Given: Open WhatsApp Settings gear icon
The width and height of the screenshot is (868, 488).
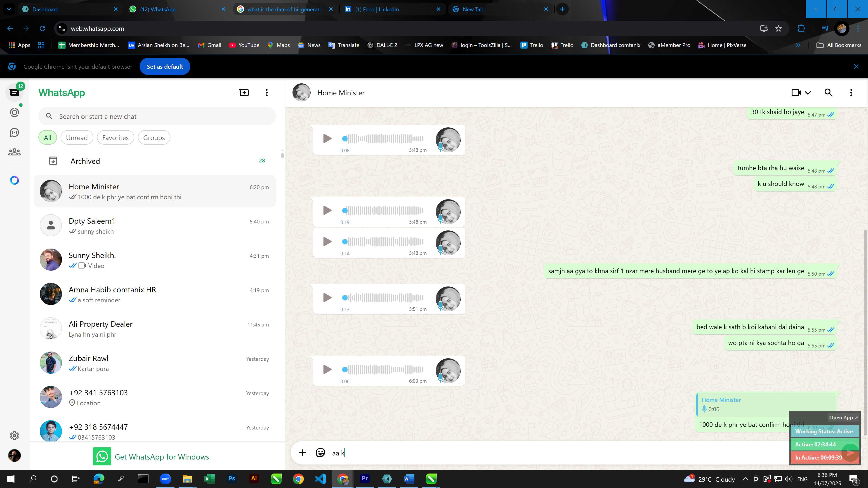Looking at the screenshot, I should (x=14, y=435).
